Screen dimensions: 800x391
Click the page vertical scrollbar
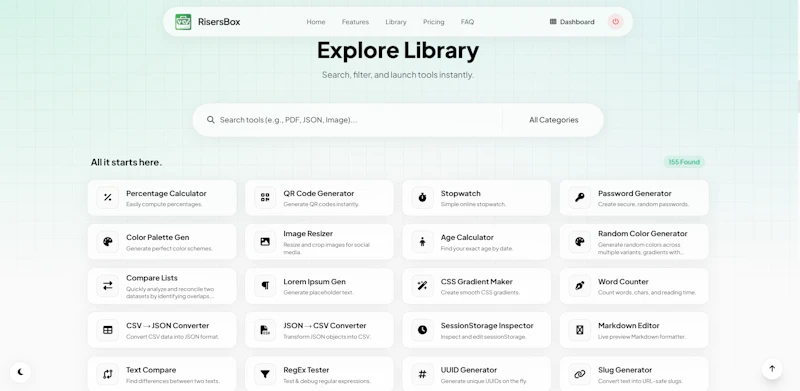798,97
